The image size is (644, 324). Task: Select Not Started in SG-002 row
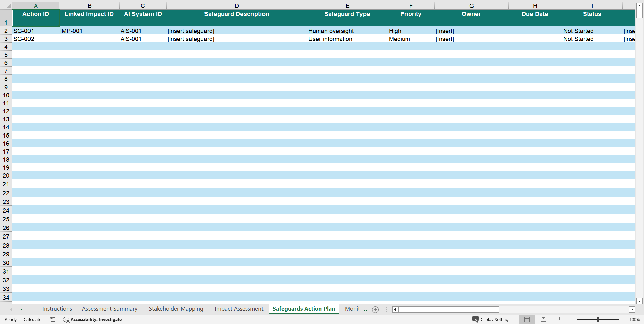click(x=592, y=39)
